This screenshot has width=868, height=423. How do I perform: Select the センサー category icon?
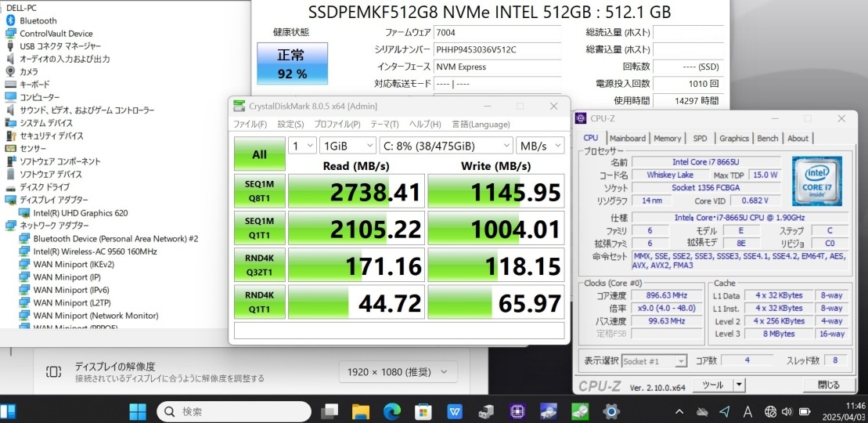pyautogui.click(x=10, y=149)
